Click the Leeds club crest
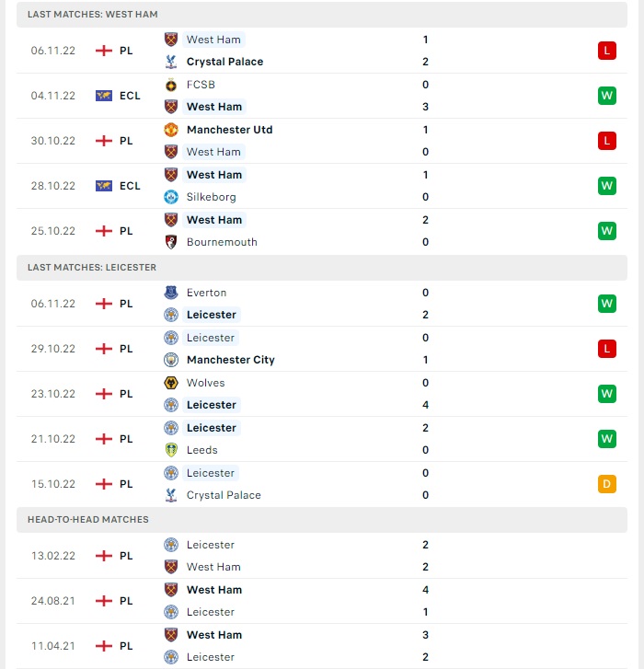Image resolution: width=644 pixels, height=669 pixels. pos(171,450)
